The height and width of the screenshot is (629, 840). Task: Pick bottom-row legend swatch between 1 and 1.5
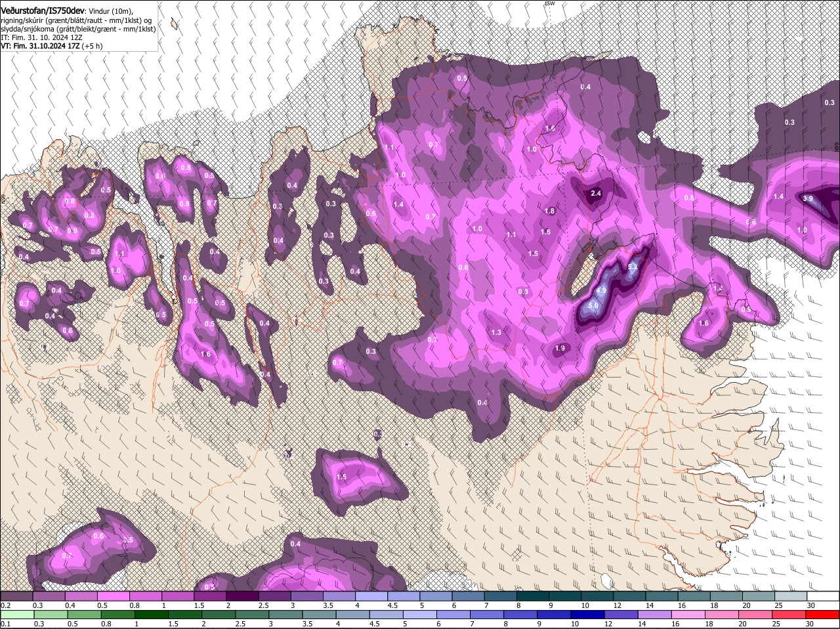pyautogui.click(x=152, y=615)
